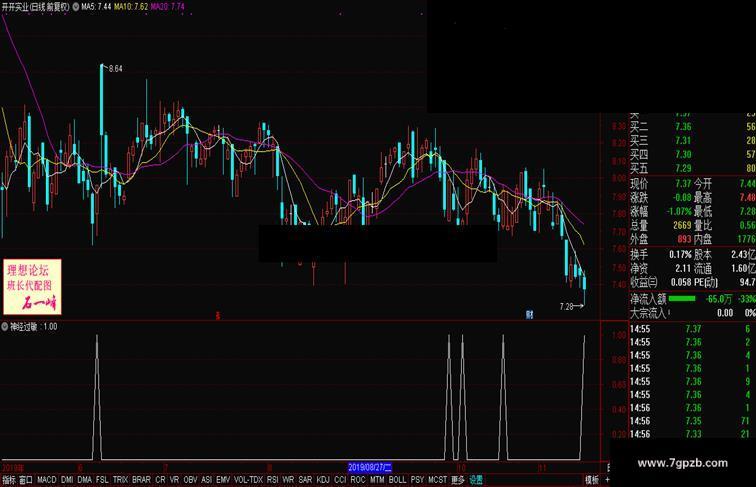This screenshot has width=756, height=487.
Task: Click the 8.64 high price label
Action: click(116, 69)
